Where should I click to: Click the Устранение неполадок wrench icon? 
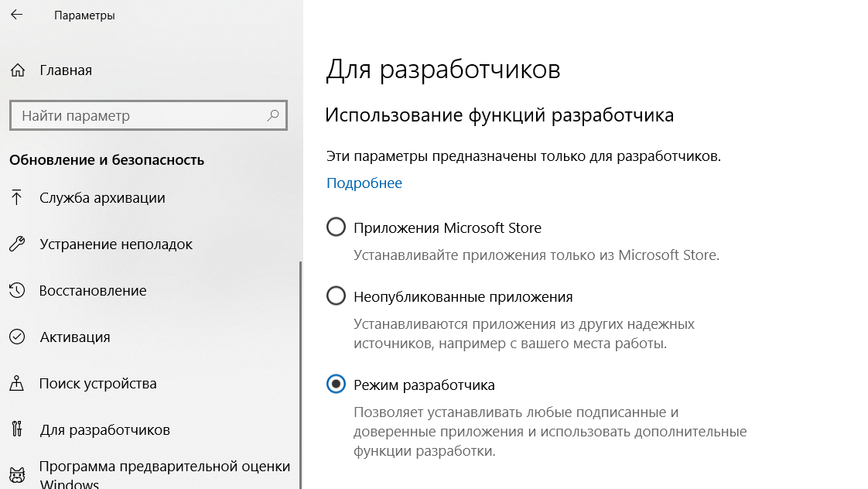17,244
